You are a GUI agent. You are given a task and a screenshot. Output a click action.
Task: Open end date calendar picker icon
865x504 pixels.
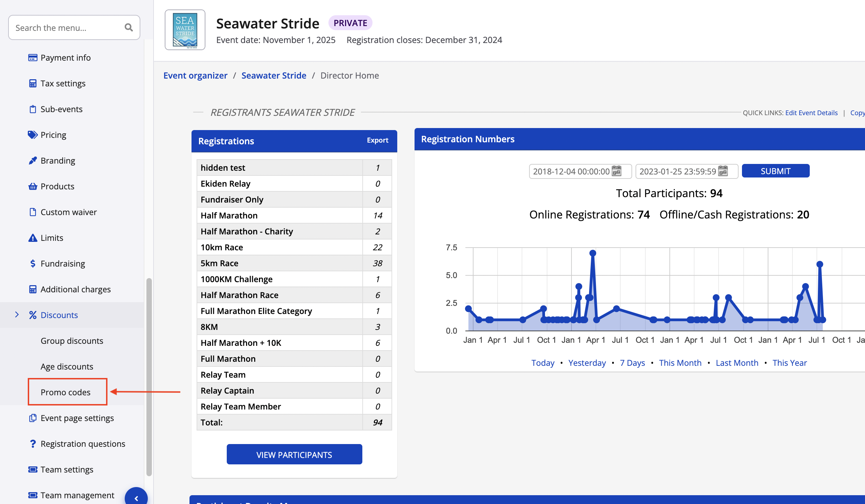[723, 171]
